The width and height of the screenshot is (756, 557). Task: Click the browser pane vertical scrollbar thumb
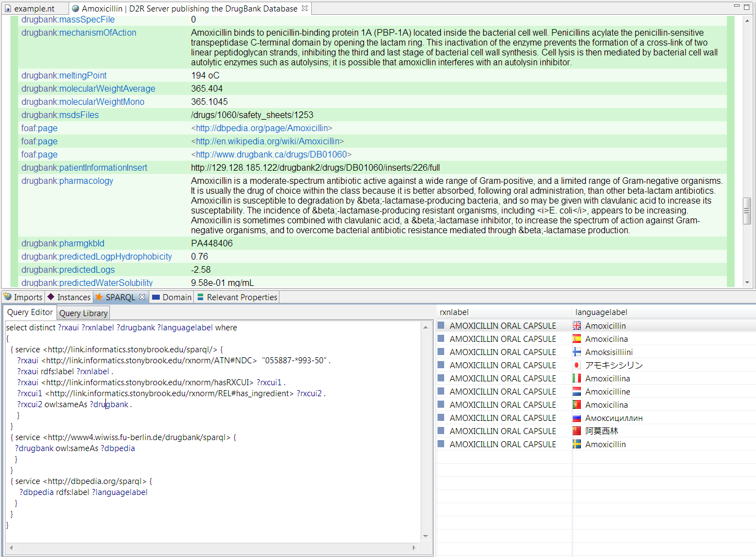(747, 211)
